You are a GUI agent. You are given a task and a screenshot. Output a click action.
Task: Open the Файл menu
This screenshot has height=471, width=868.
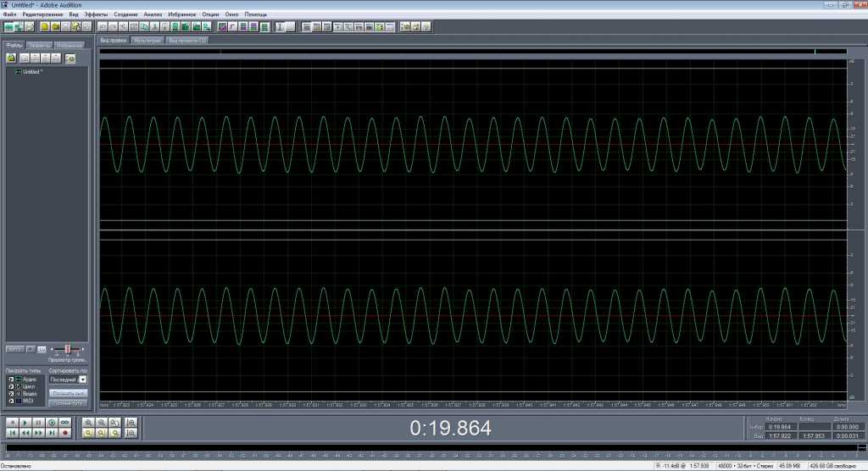[x=9, y=14]
